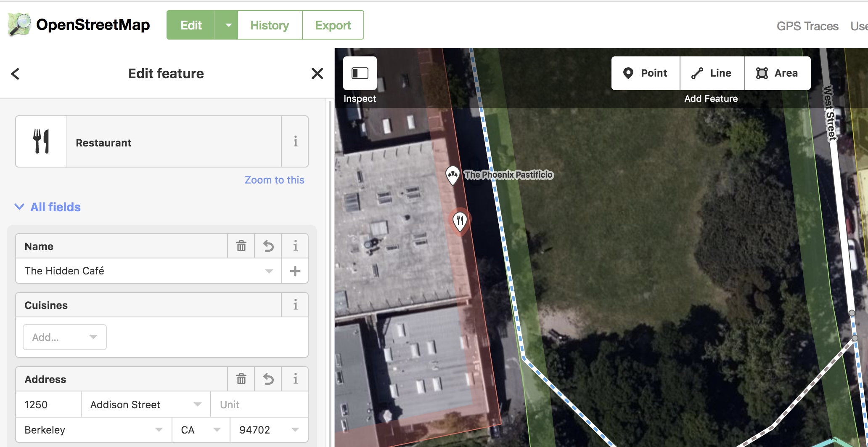Open the Edit button dropdown arrow
Viewport: 868px width, 447px height.
[x=228, y=25]
